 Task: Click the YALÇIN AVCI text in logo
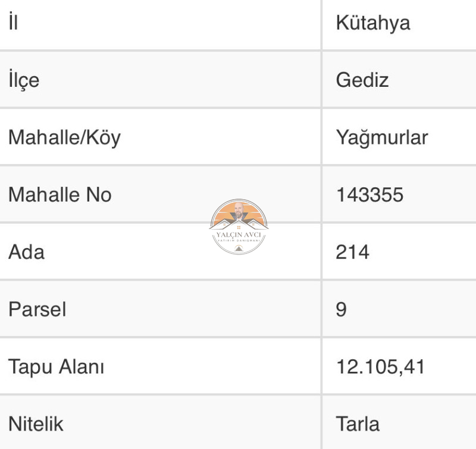(239, 235)
